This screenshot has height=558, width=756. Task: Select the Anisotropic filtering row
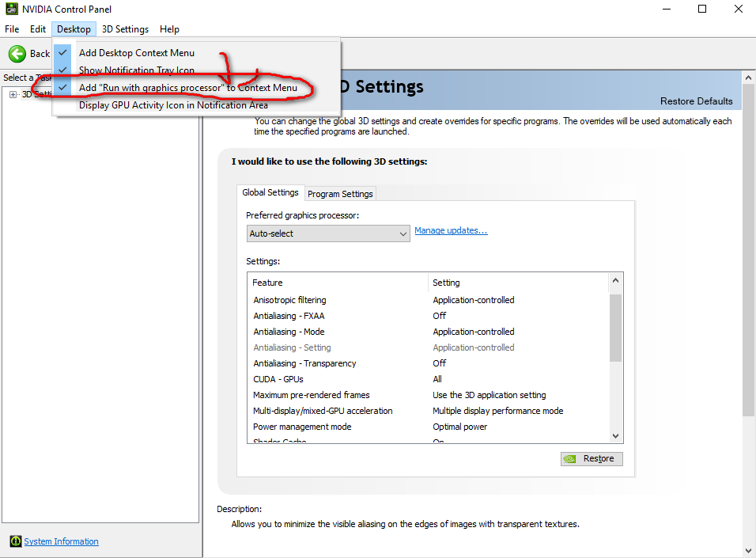pyautogui.click(x=428, y=300)
